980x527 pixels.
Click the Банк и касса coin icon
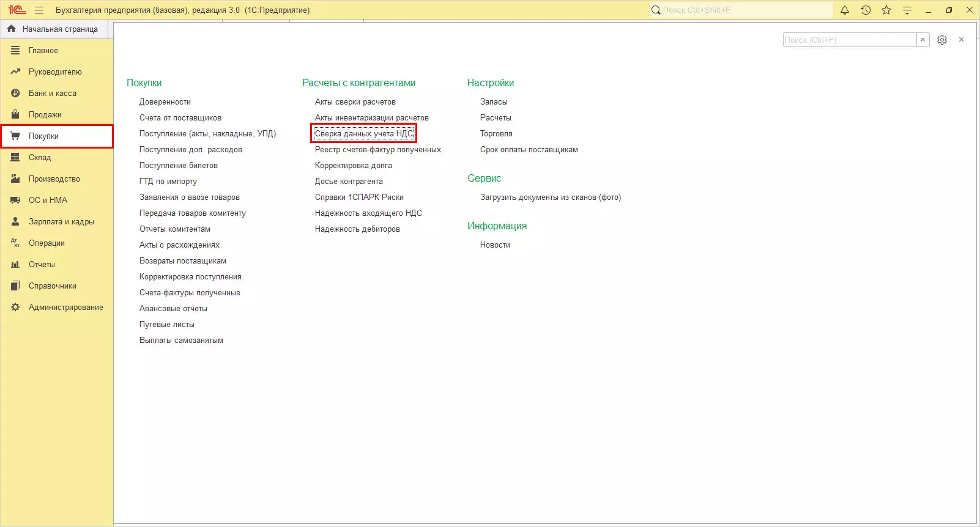click(15, 94)
